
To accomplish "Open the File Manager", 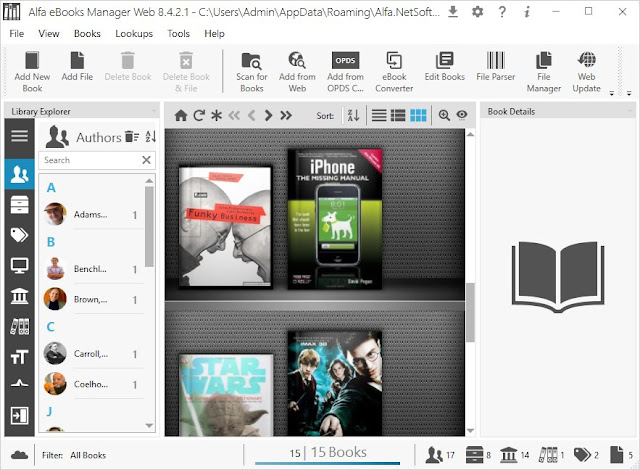I will (544, 72).
